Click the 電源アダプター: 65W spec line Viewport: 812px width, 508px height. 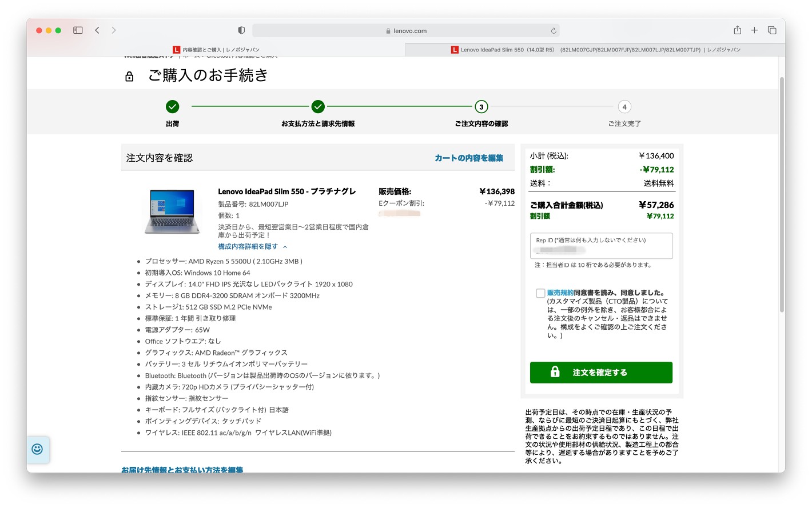[177, 330]
